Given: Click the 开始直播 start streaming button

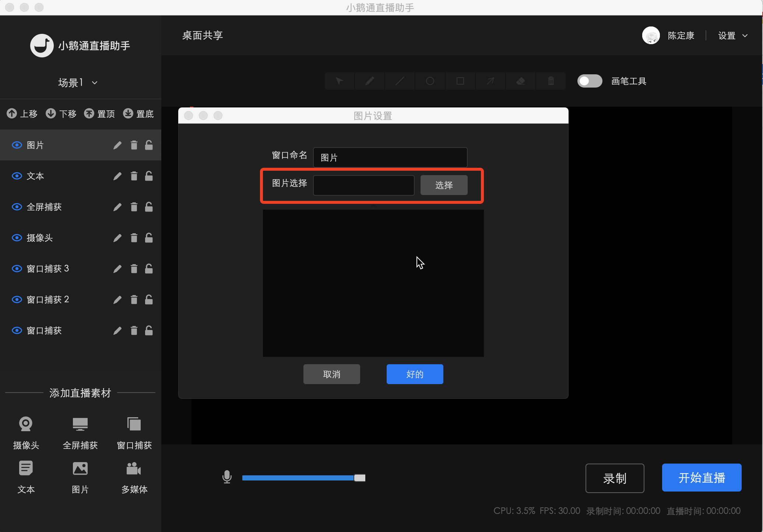Looking at the screenshot, I should [701, 478].
